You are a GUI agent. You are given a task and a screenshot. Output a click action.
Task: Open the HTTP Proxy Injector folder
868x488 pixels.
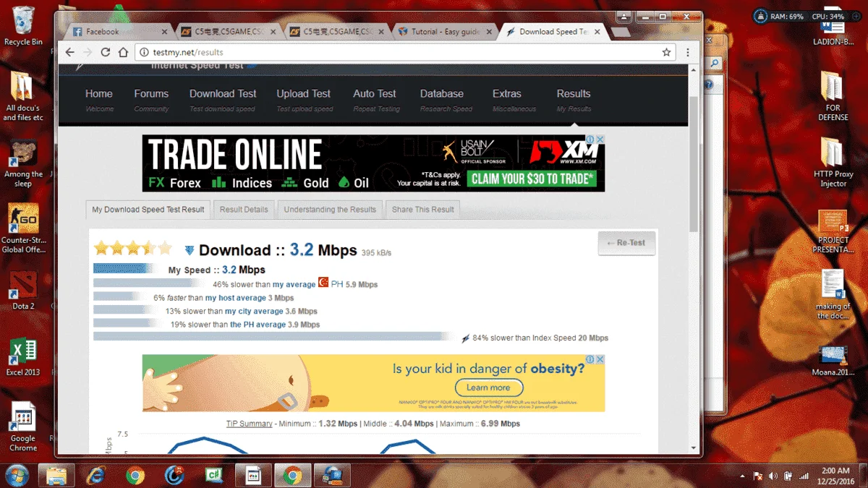(833, 163)
